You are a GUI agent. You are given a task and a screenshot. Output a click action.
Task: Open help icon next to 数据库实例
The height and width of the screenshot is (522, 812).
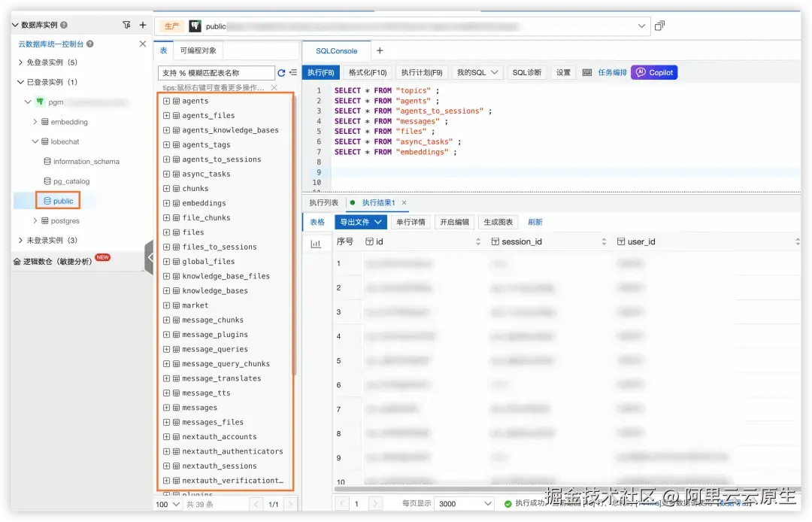tap(64, 25)
